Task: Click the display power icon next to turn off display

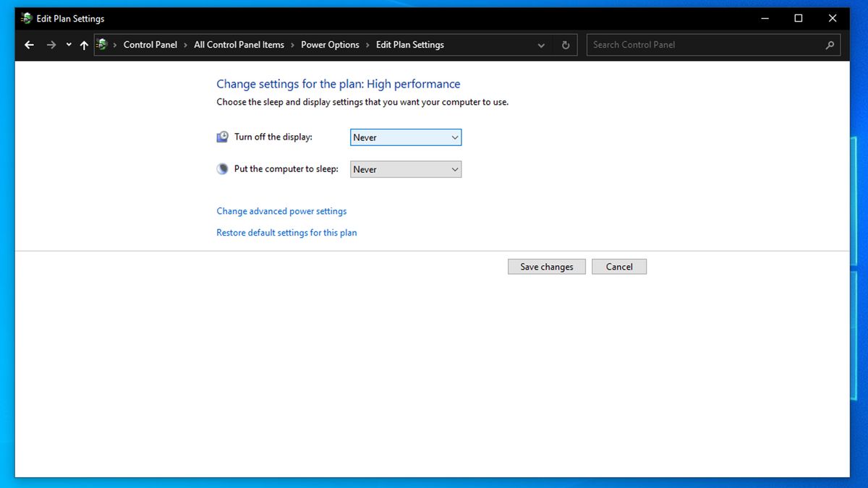Action: (x=221, y=136)
